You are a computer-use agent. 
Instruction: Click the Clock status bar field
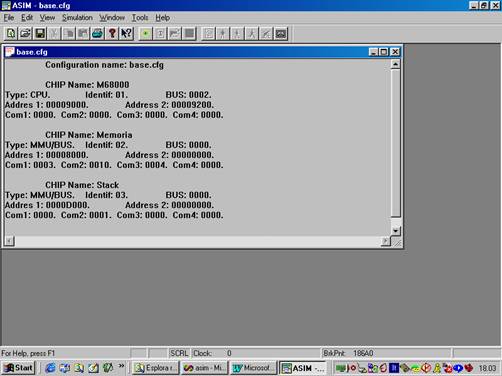(255, 353)
